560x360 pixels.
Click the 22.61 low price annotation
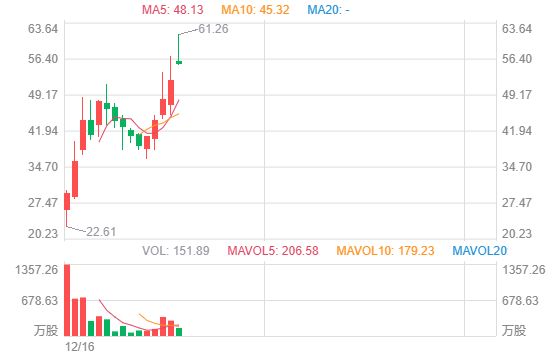pyautogui.click(x=101, y=232)
